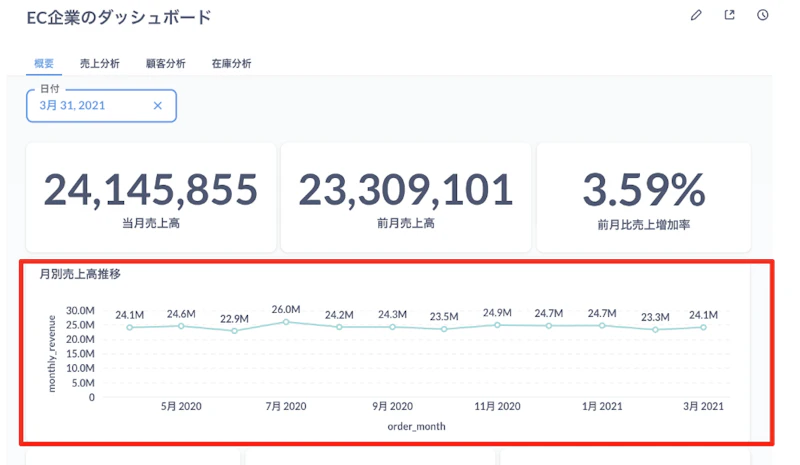800x465 pixels.
Task: Click the 前月売上高 card value 23,309,101
Action: tap(405, 189)
